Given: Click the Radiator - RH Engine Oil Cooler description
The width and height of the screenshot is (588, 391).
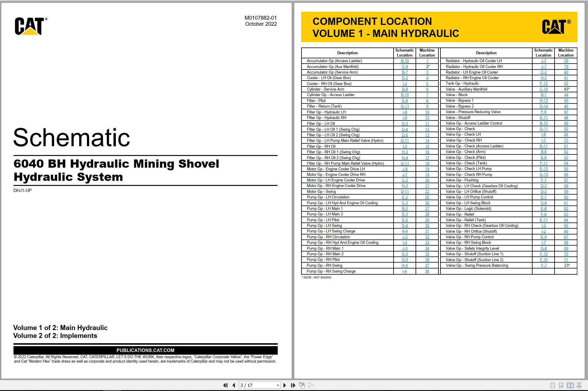Looking at the screenshot, I should click(472, 78).
